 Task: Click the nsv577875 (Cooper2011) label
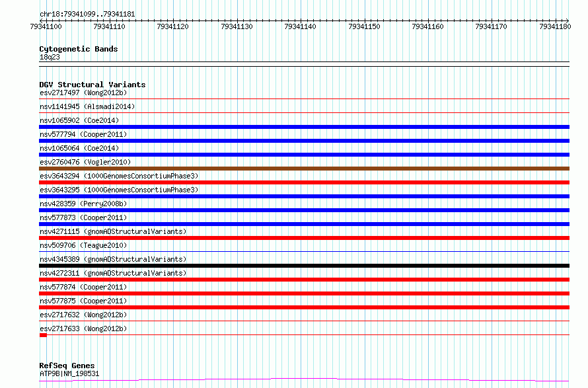(x=83, y=301)
